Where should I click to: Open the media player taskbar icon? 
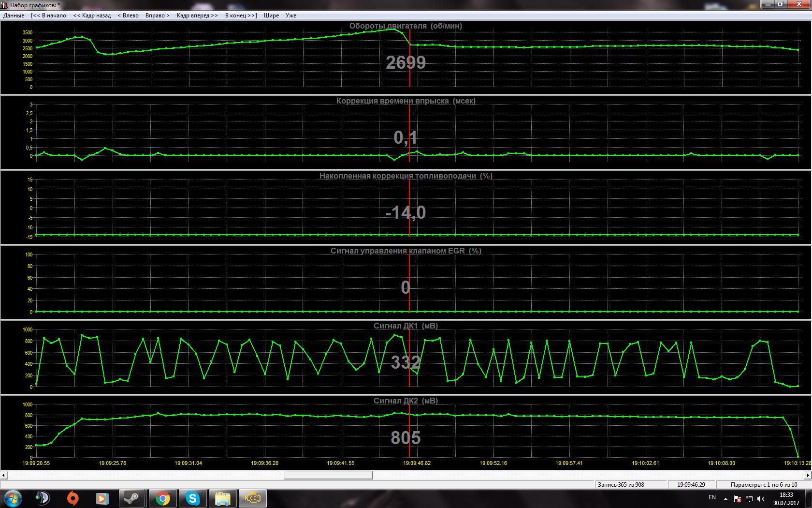point(102,498)
